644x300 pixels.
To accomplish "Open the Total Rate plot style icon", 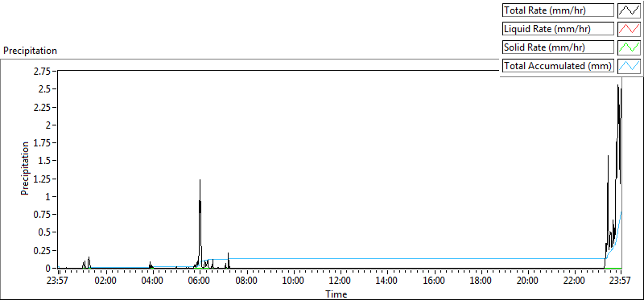I will point(630,10).
